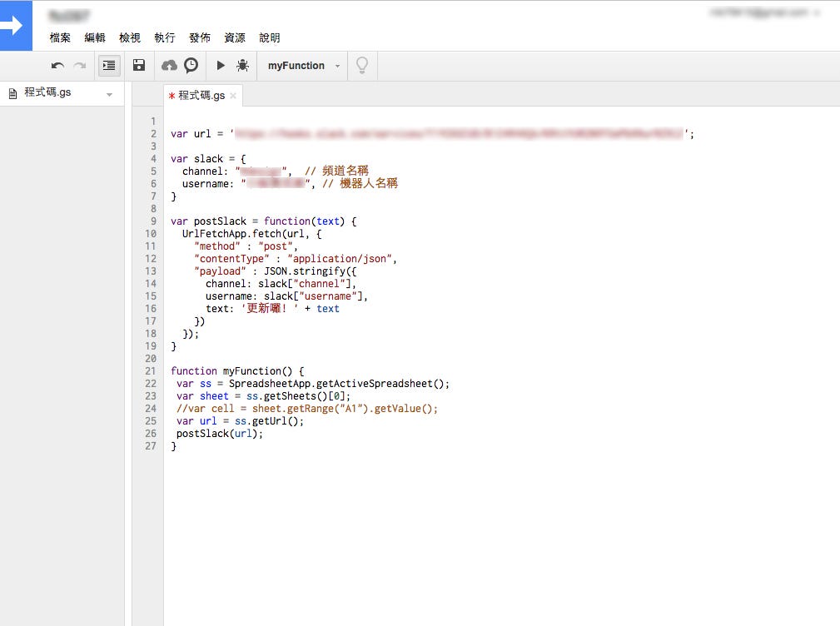Open the 編輯 menu

[x=95, y=37]
